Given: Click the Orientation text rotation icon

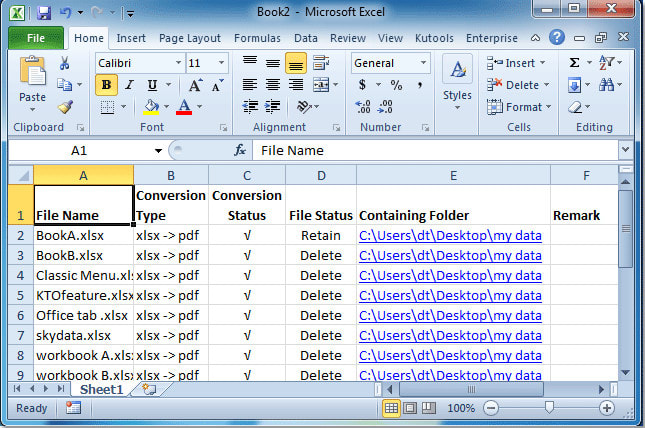Looking at the screenshot, I should (x=304, y=107).
